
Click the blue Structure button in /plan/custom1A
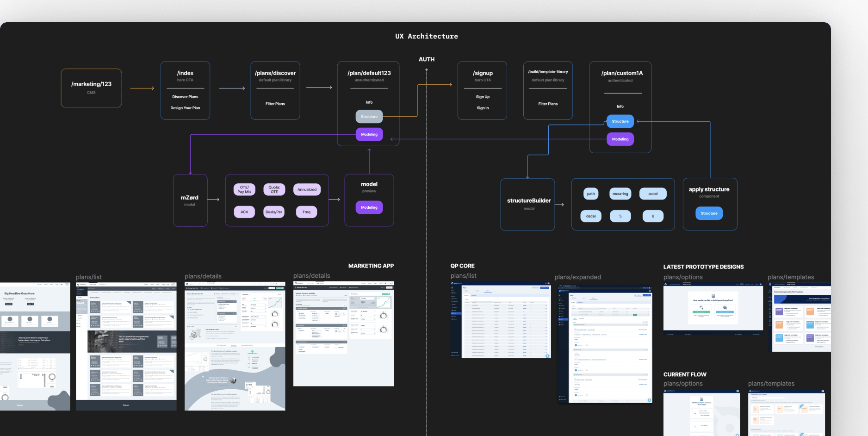coord(620,121)
